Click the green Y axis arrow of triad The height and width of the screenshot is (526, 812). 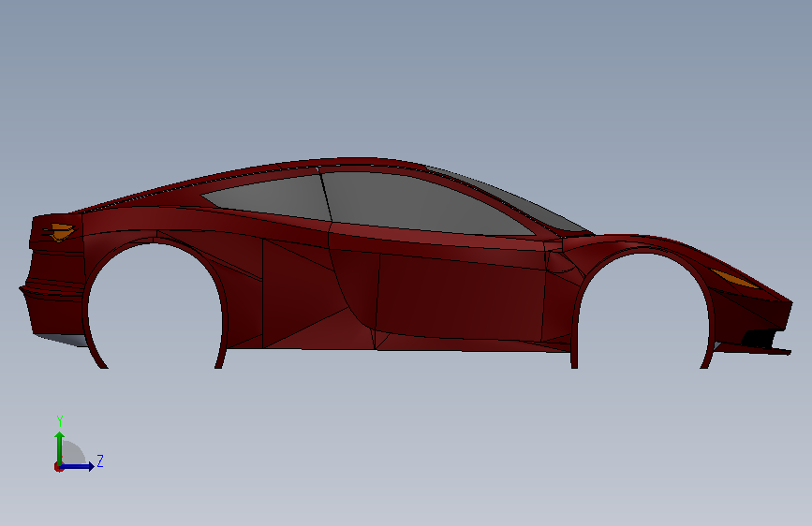[60, 448]
